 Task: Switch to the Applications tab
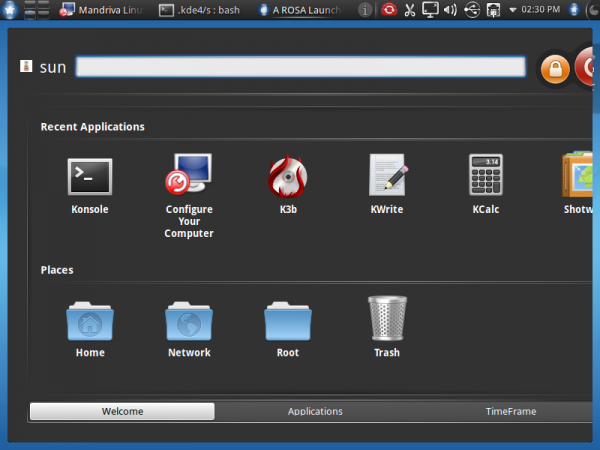point(315,411)
